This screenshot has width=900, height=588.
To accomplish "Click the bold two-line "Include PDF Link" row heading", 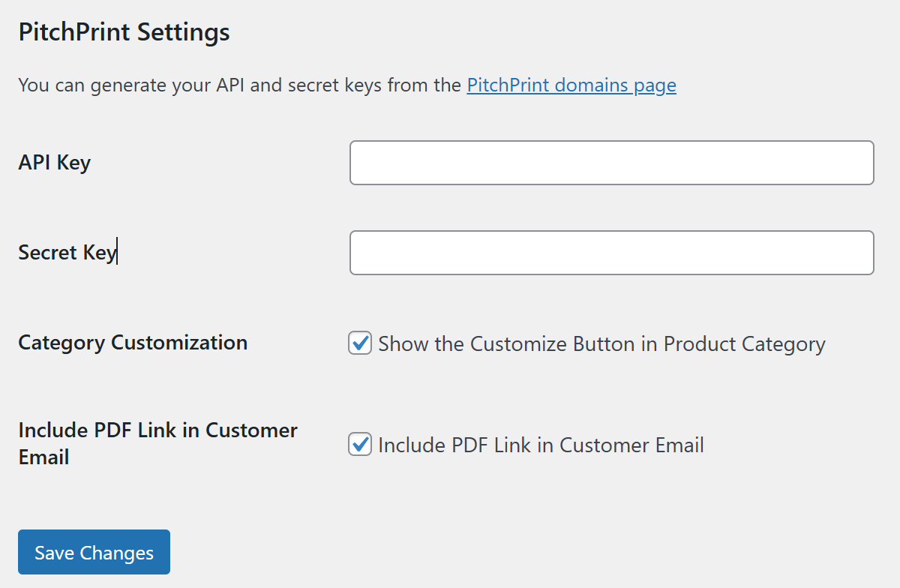I will coord(157,443).
